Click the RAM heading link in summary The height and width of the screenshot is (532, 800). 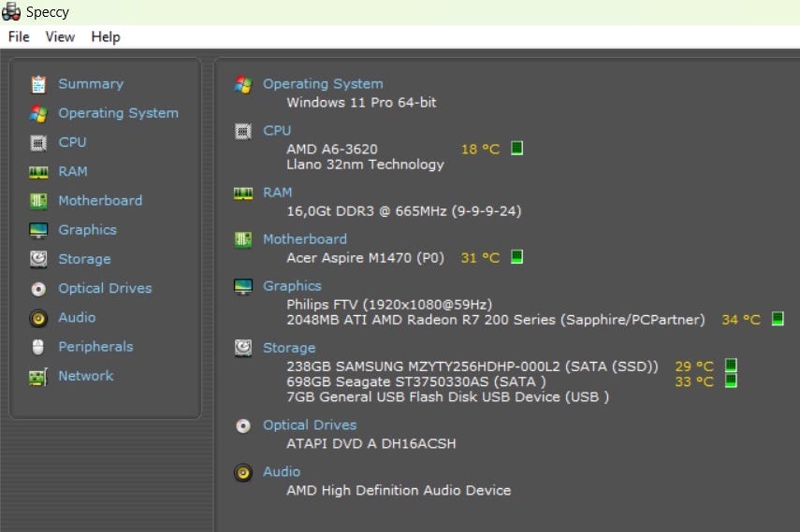(278, 193)
